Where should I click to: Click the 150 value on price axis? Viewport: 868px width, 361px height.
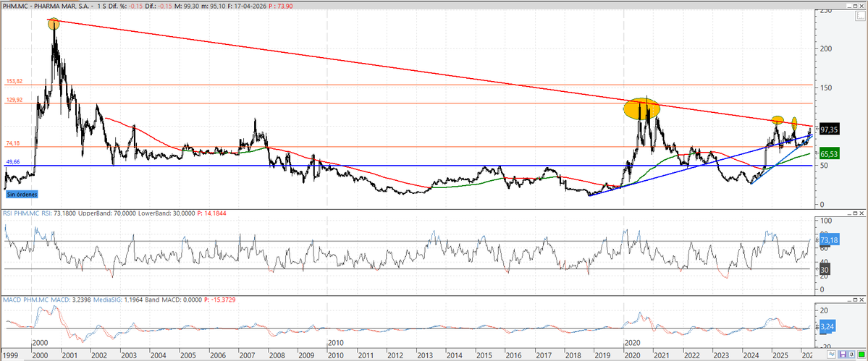[827, 88]
